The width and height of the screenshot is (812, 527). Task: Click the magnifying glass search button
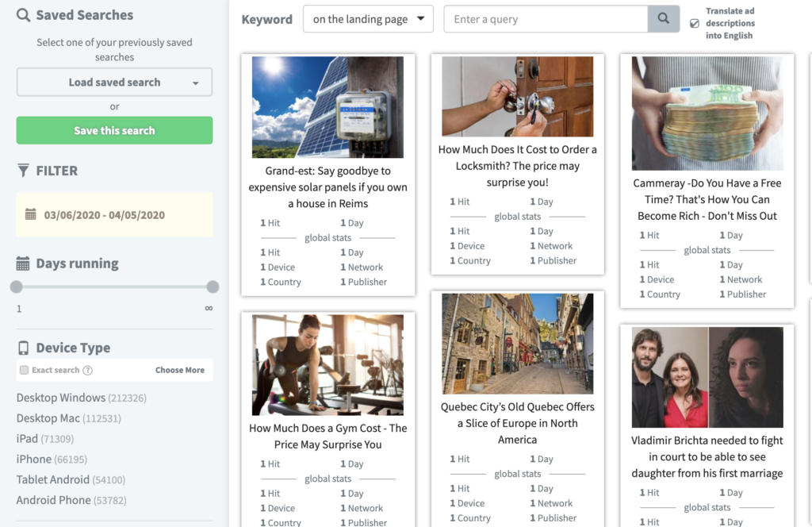664,19
